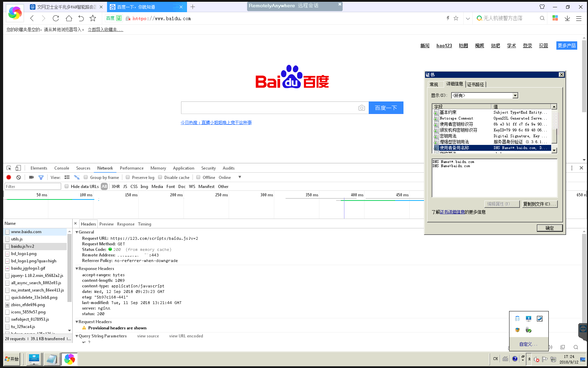
Task: Click the browser reload icon
Action: point(56,18)
